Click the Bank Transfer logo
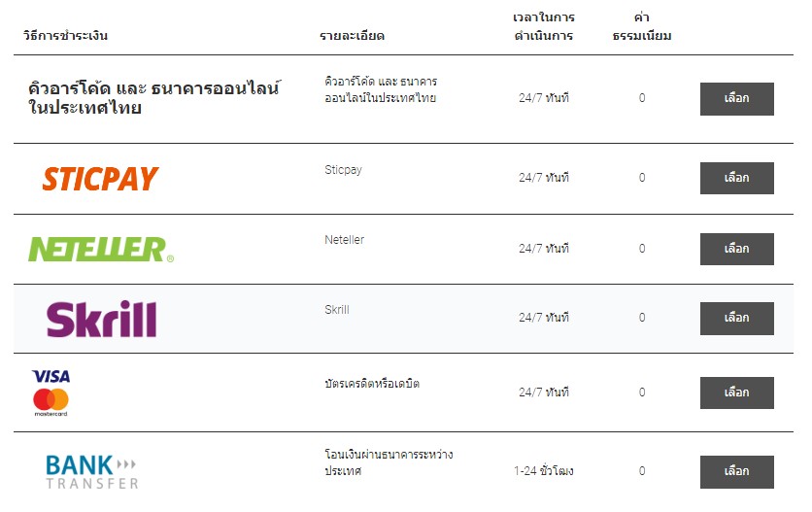 click(x=92, y=471)
